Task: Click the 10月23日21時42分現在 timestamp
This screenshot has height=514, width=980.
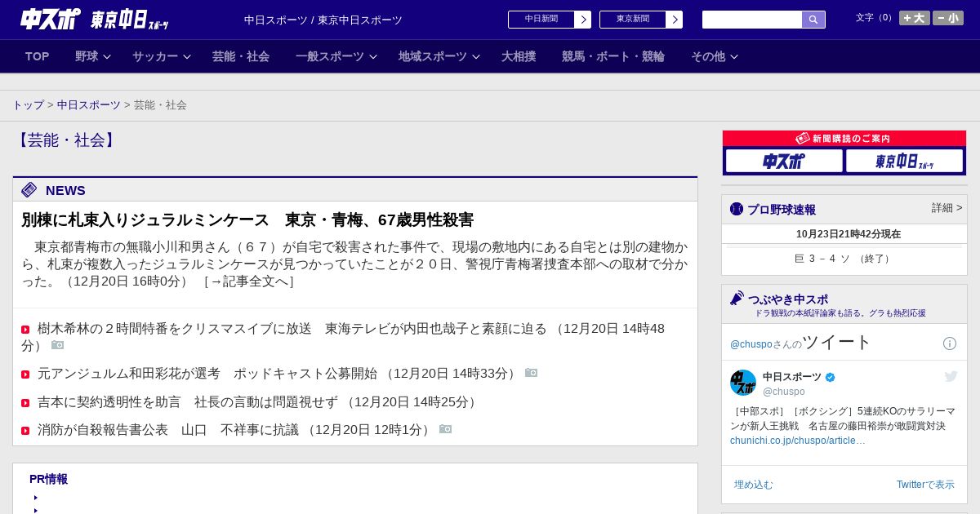Action: (849, 234)
